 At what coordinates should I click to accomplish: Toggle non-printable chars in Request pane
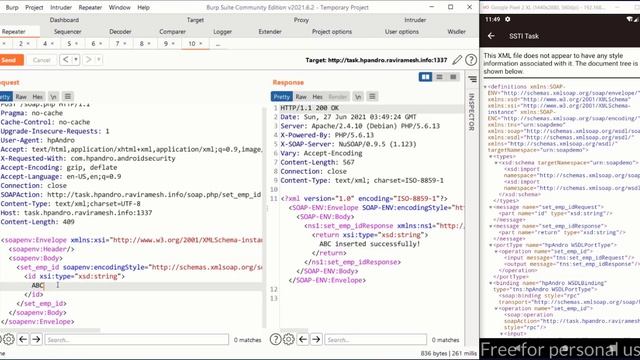53,97
